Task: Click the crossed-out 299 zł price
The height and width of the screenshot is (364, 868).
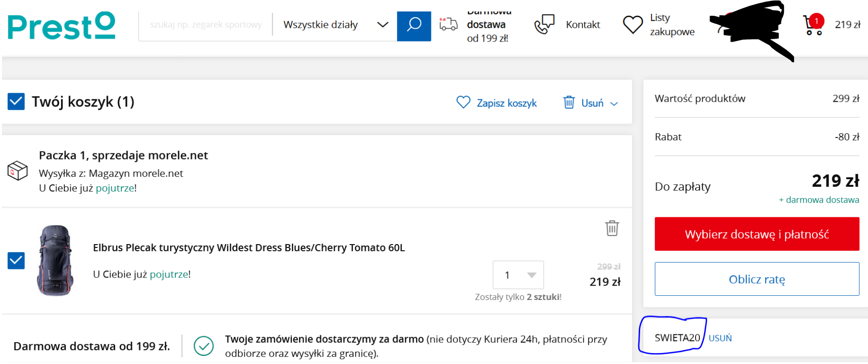Action: click(609, 267)
